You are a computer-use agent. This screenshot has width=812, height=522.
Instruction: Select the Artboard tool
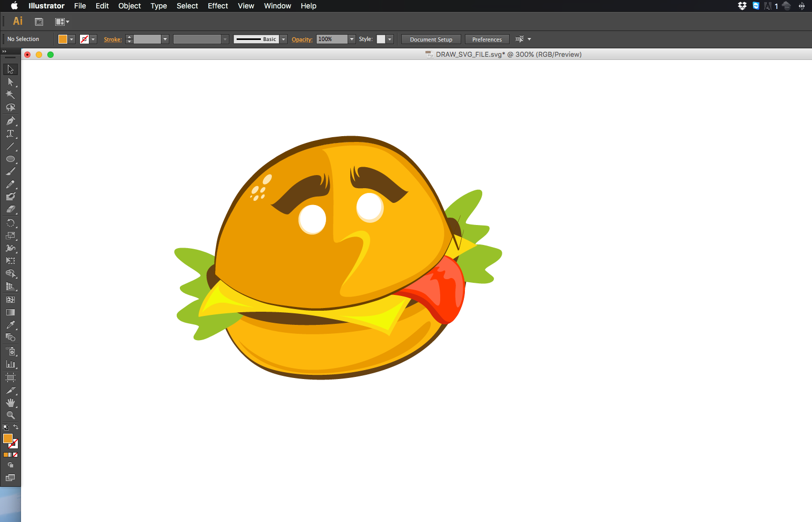click(10, 377)
